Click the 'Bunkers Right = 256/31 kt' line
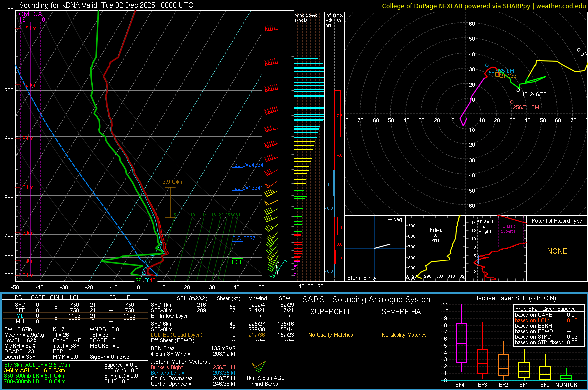 click(193, 367)
